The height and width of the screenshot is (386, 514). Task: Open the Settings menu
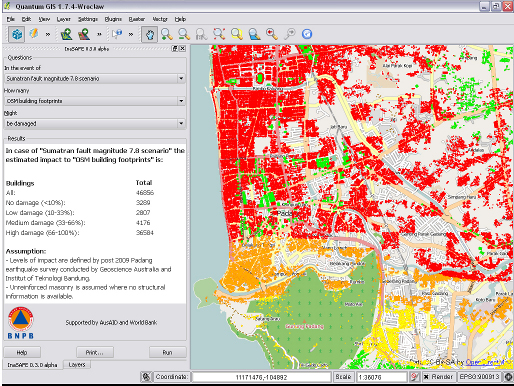[x=88, y=19]
